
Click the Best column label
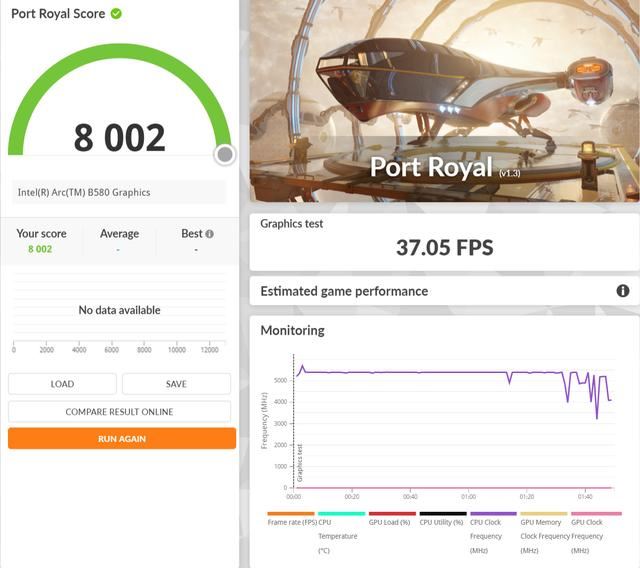pos(192,233)
